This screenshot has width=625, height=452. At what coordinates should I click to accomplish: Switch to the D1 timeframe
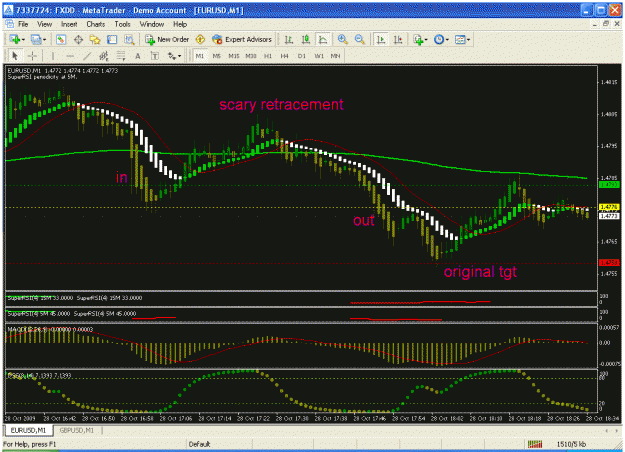click(302, 56)
